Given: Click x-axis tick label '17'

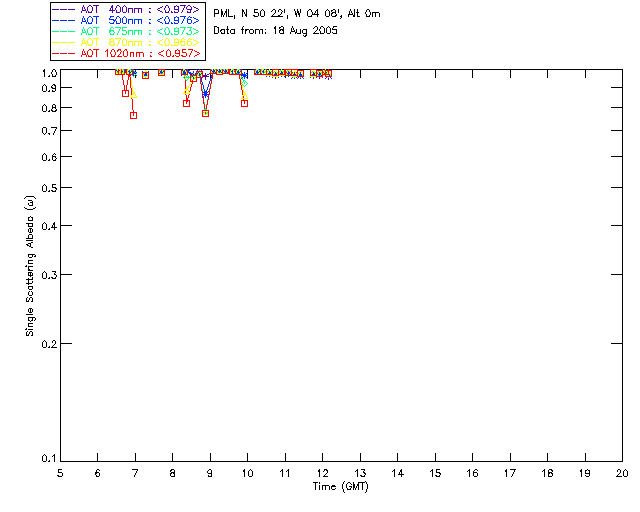Looking at the screenshot, I should point(510,473).
